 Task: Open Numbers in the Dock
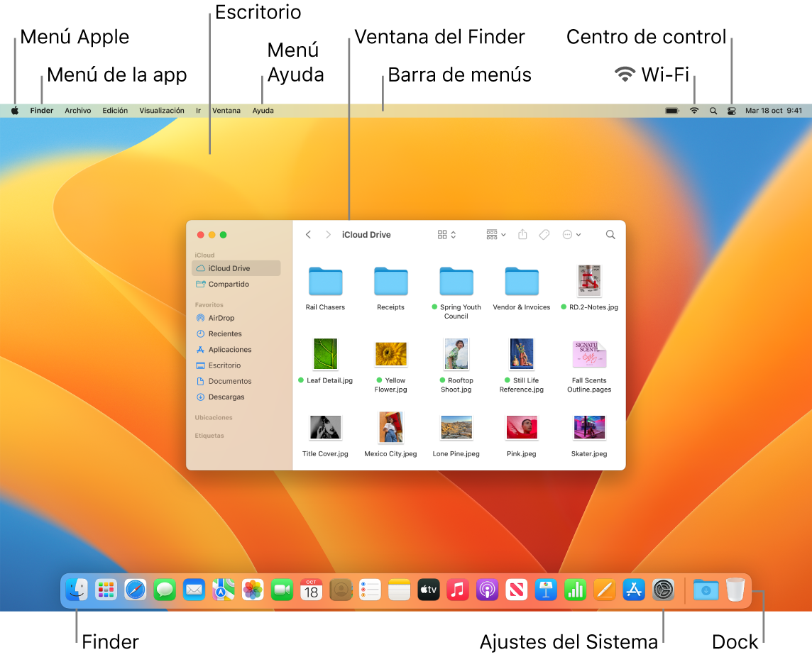coord(575,590)
